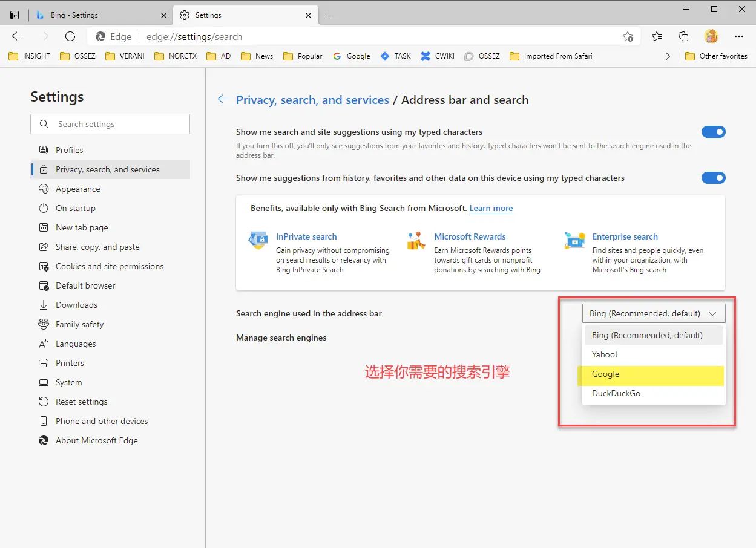The height and width of the screenshot is (548, 756).
Task: Click the Learn more link
Action: 491,208
